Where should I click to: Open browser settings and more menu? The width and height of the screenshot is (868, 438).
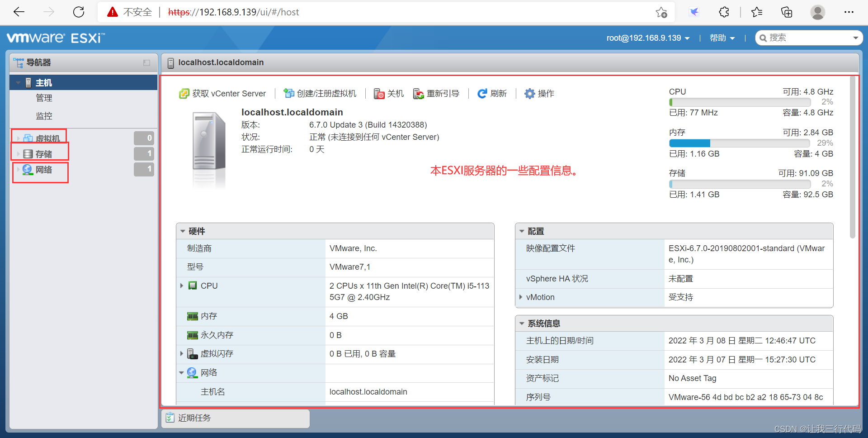coord(849,12)
